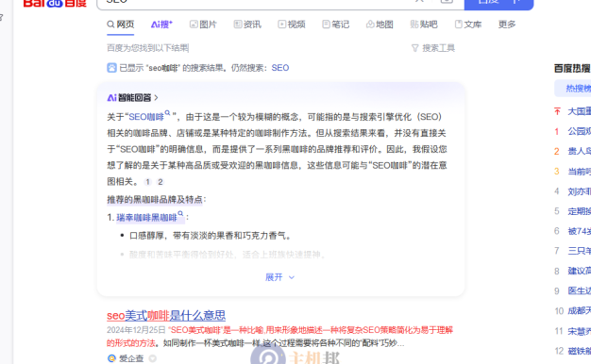This screenshot has width=591, height=364.
Task: Open result seo美式咖啡是什么意思
Action: [166, 316]
